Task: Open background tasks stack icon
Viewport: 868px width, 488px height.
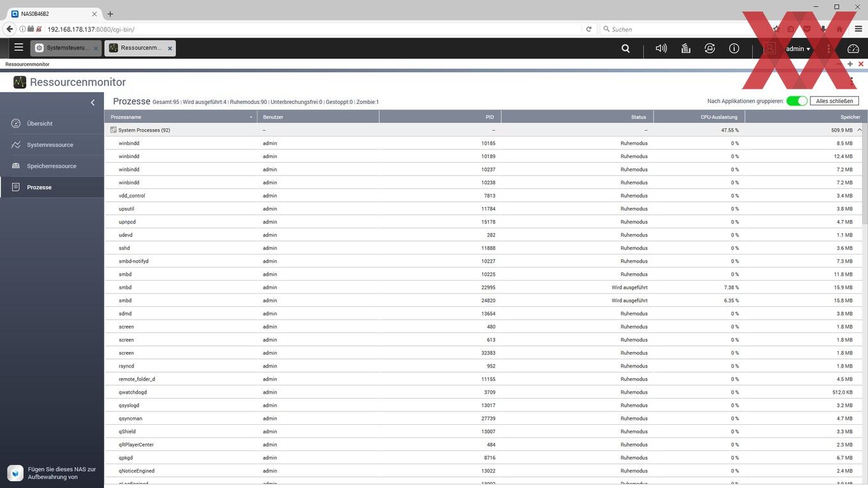Action: pyautogui.click(x=686, y=48)
